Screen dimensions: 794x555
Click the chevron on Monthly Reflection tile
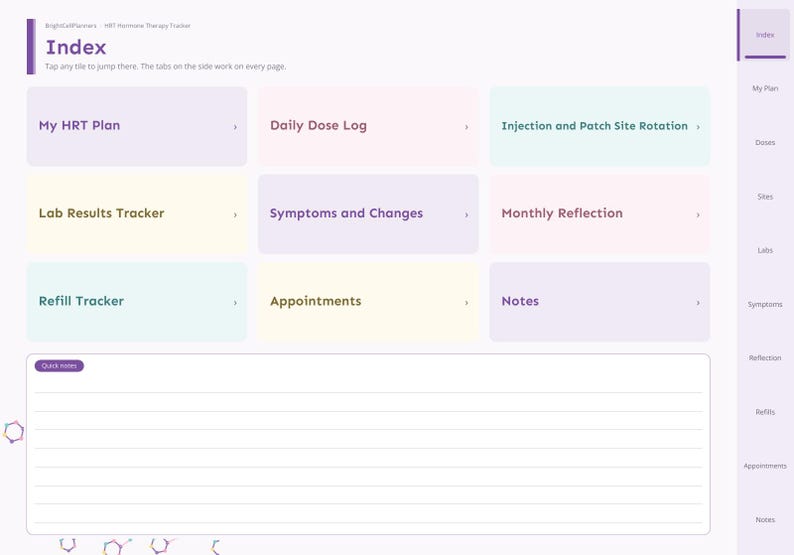(x=698, y=215)
